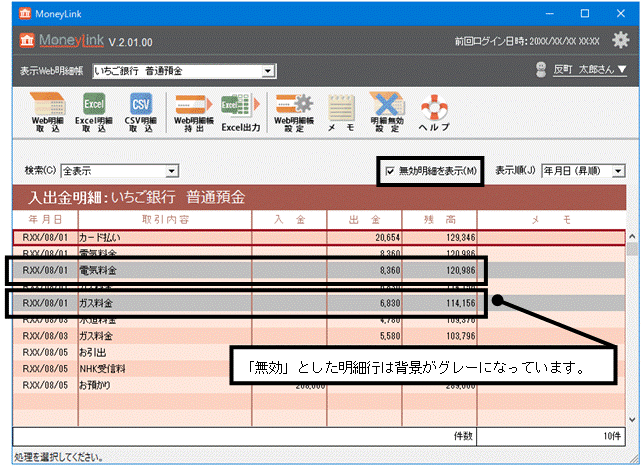
Task: Click memo cell of カード払い row
Action: (x=552, y=238)
